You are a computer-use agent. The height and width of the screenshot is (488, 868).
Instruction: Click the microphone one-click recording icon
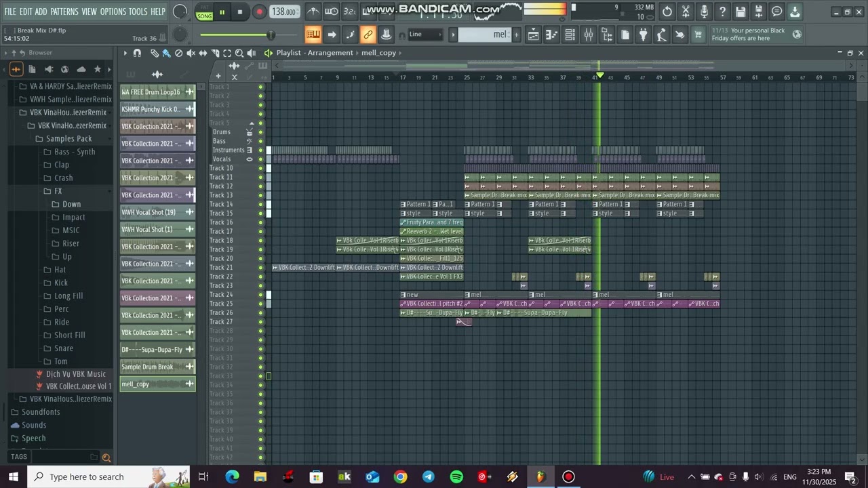[x=704, y=12]
